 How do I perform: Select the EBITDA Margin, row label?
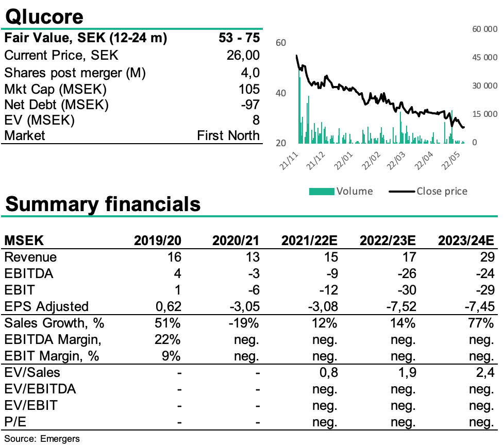tap(53, 340)
